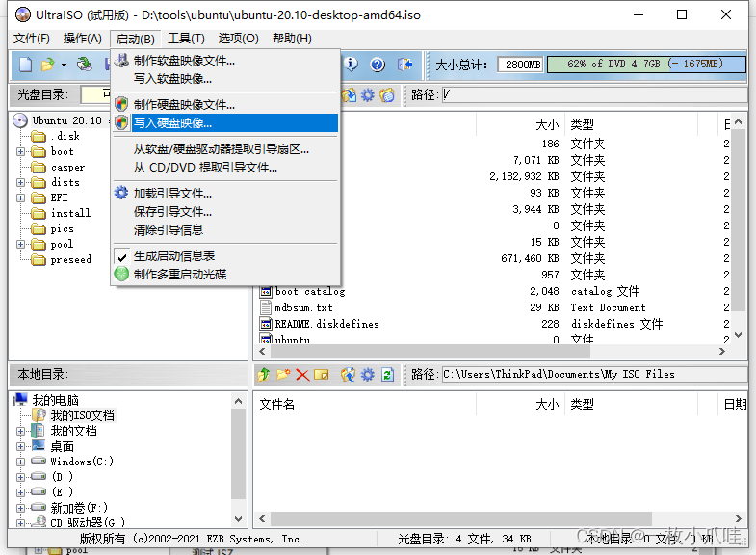Expand the EFI folder tree node

pos(21,198)
